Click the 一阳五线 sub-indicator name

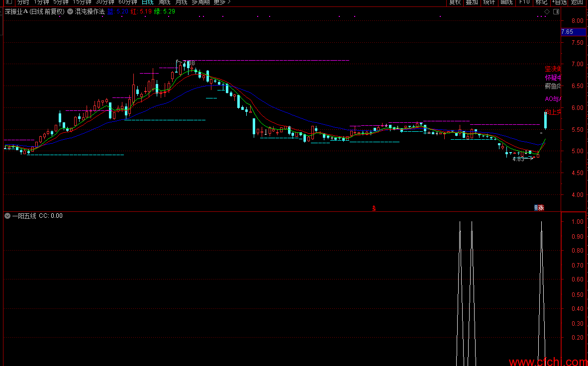point(24,216)
